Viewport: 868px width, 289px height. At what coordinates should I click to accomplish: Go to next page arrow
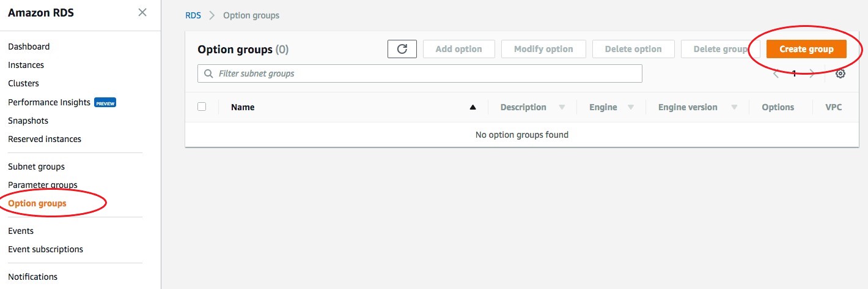[x=812, y=73]
